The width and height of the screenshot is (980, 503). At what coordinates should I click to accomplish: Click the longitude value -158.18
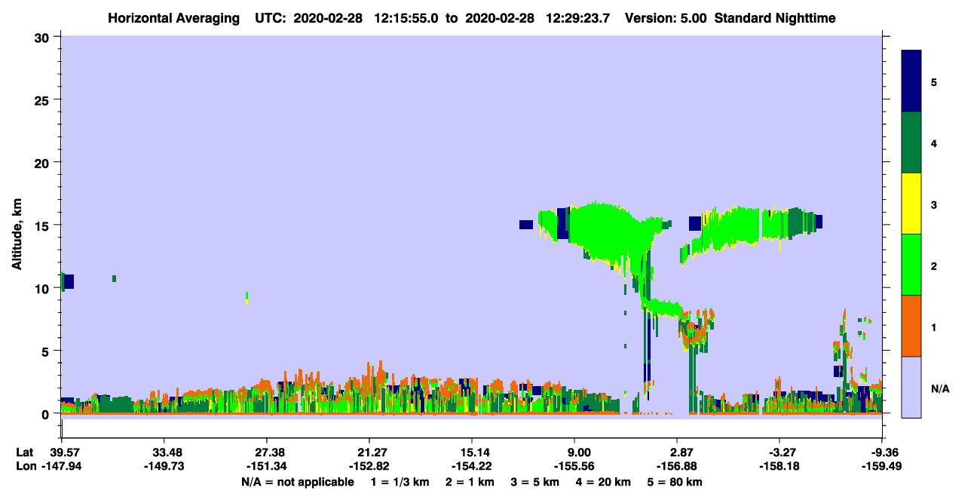779,466
